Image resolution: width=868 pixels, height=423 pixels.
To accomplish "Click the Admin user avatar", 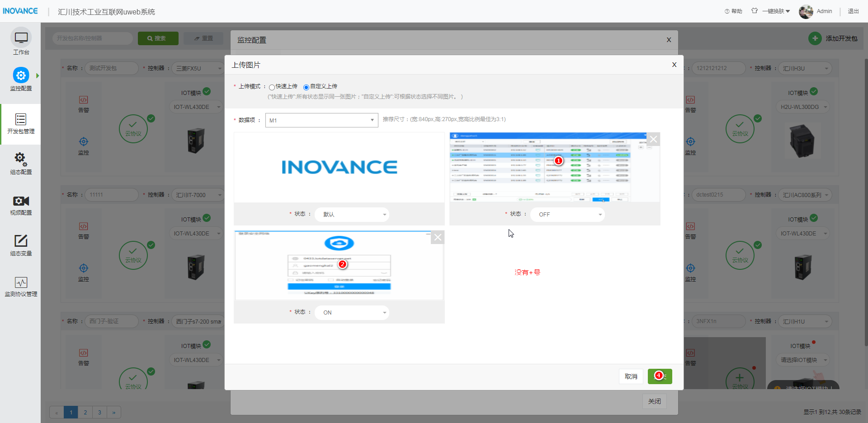I will tap(806, 11).
